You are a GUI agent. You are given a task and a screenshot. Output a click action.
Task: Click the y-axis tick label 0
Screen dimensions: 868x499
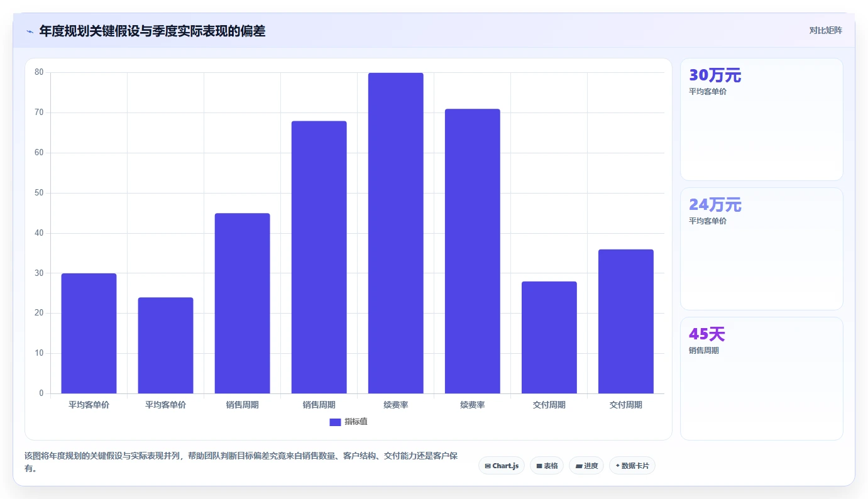(41, 393)
